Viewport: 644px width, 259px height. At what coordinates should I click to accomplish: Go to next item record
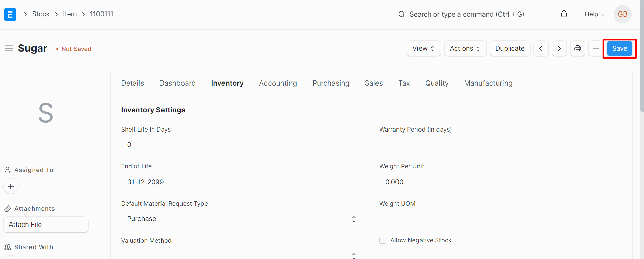click(559, 48)
